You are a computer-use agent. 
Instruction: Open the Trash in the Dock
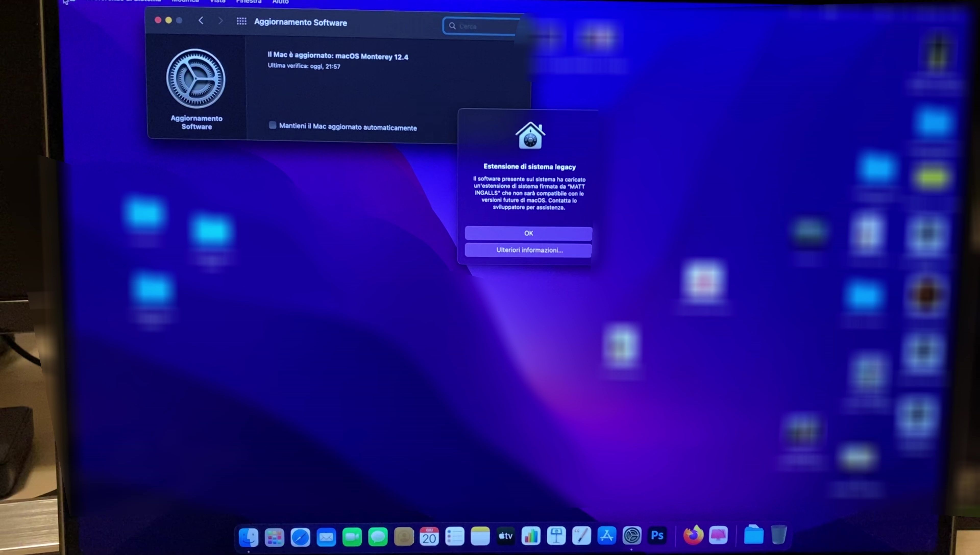click(x=779, y=534)
